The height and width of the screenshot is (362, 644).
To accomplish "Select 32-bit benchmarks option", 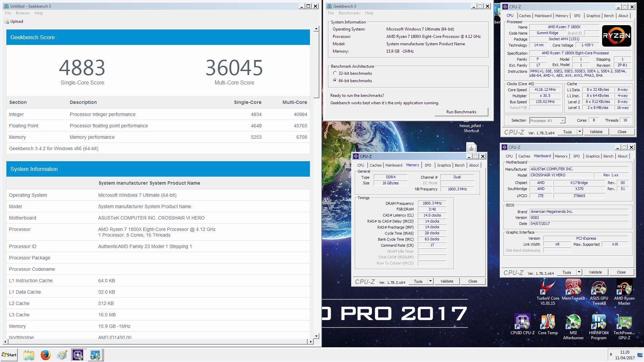I will [x=335, y=73].
